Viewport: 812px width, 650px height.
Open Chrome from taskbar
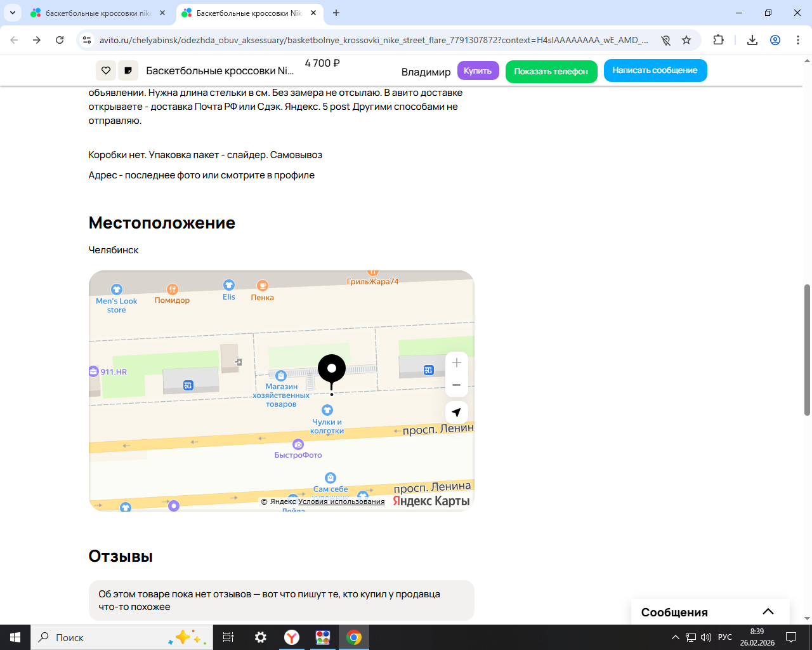354,637
